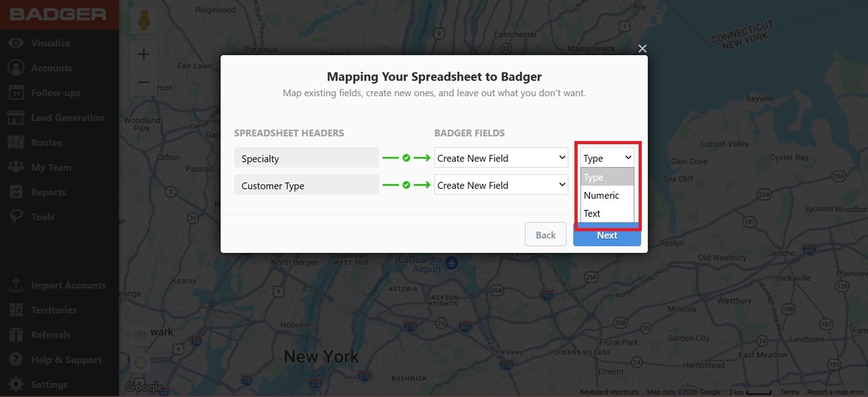Click the Referrals gift icon
The width and height of the screenshot is (868, 397).
(16, 335)
